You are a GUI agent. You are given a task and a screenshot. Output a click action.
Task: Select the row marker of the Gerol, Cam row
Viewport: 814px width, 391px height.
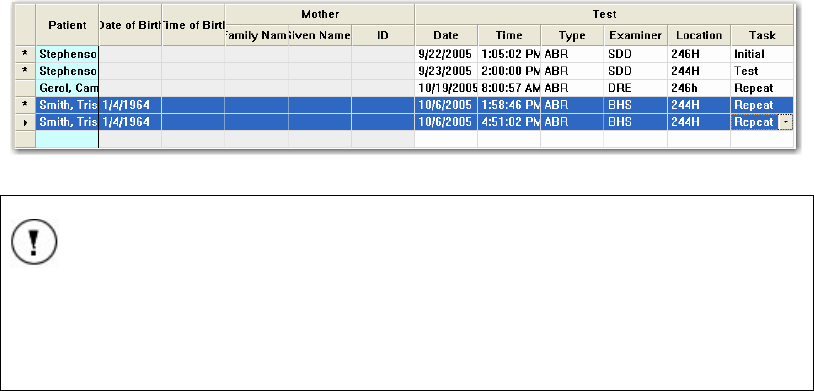pyautogui.click(x=25, y=88)
